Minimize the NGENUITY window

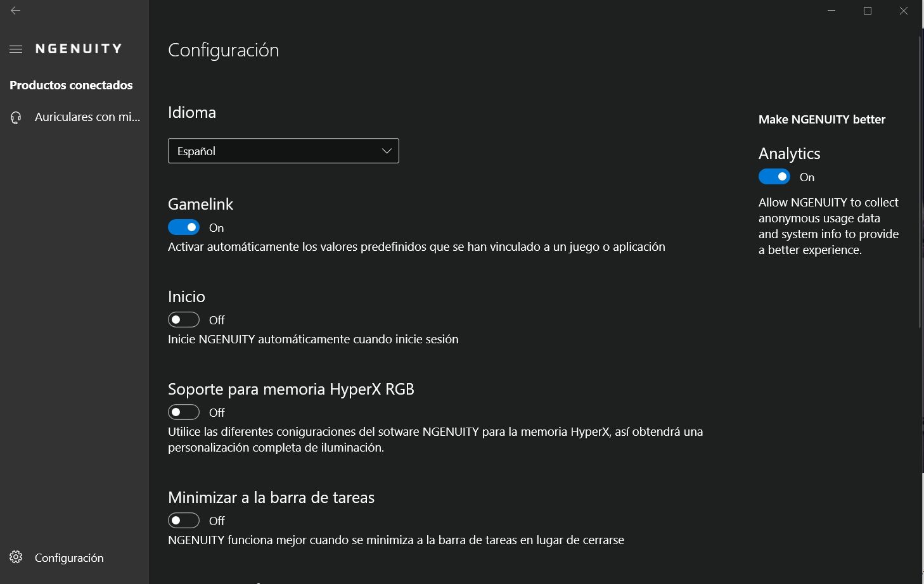click(831, 11)
